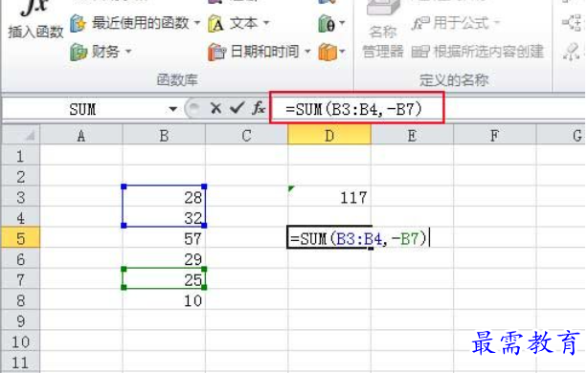Cancel formula entry with the X button
The width and height of the screenshot is (588, 373).
215,109
